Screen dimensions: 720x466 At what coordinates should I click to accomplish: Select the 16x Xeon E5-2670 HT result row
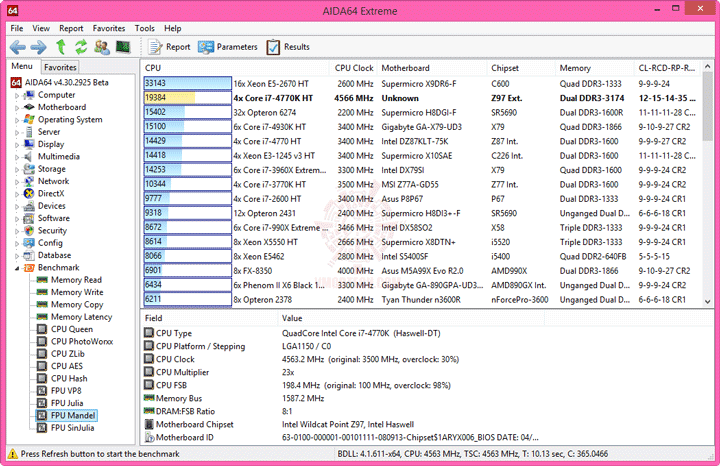(422, 84)
